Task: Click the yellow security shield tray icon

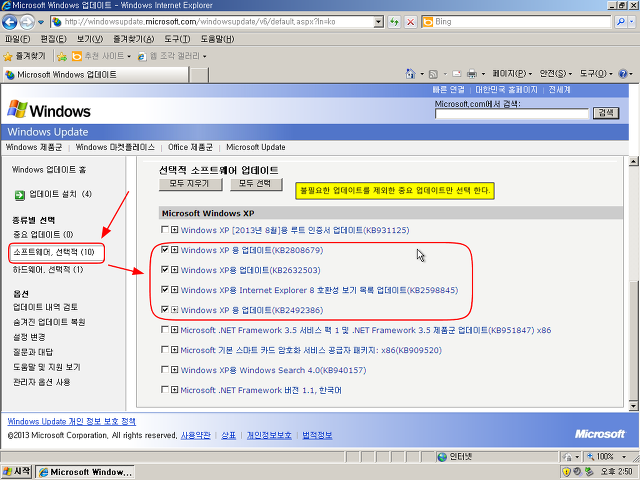Action: (566, 473)
